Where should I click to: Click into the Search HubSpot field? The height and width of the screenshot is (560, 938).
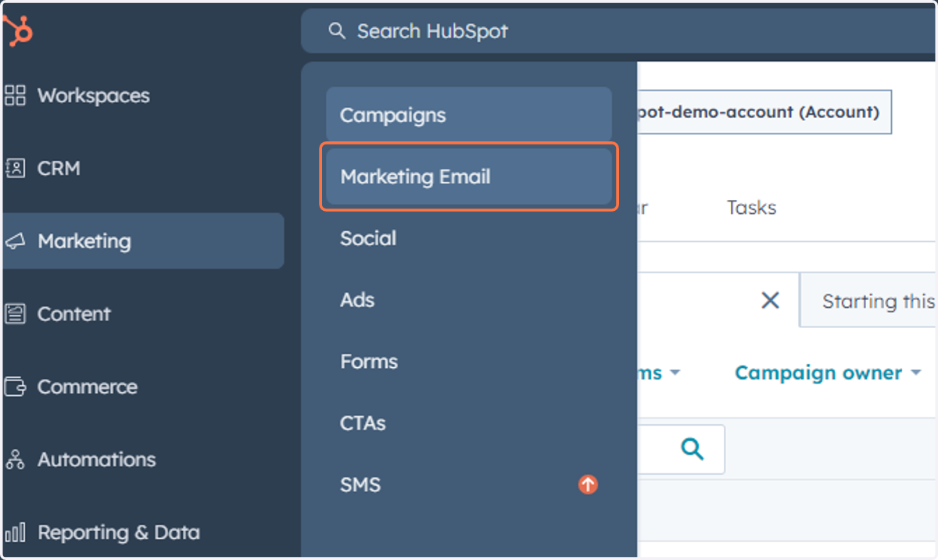click(x=619, y=31)
